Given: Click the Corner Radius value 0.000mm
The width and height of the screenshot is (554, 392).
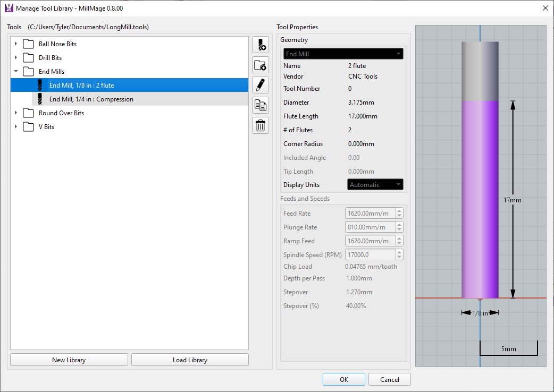Looking at the screenshot, I should point(361,143).
